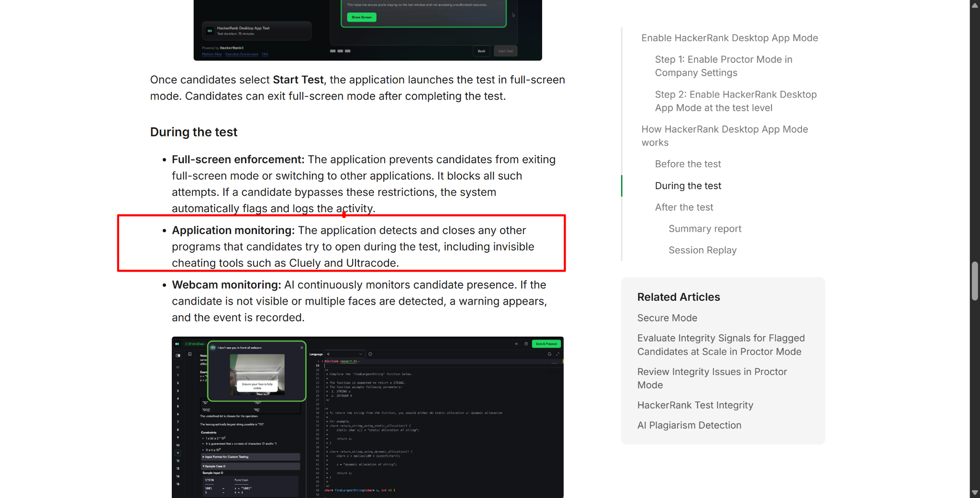Click the page scrollbar up arrow

pos(975,5)
